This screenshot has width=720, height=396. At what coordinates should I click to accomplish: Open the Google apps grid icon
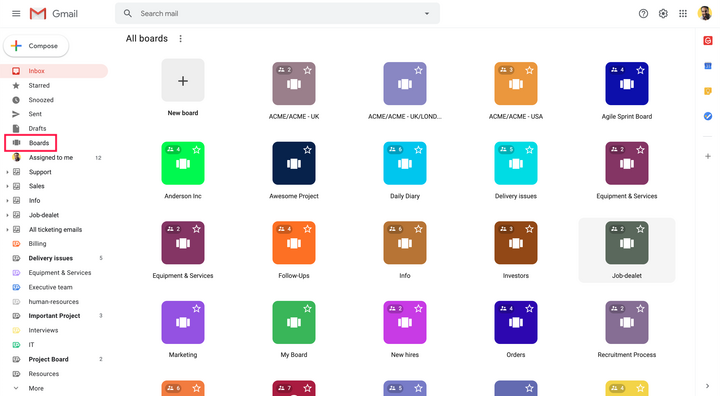[683, 13]
